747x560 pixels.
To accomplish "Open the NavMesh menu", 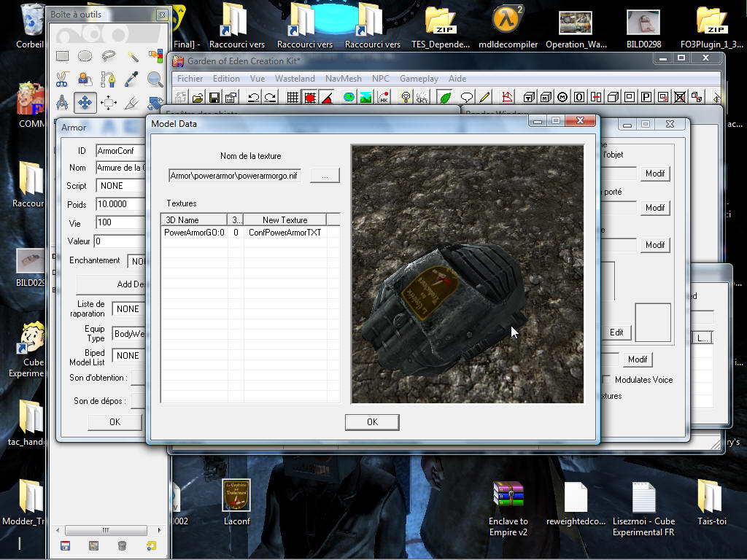I will tap(343, 79).
